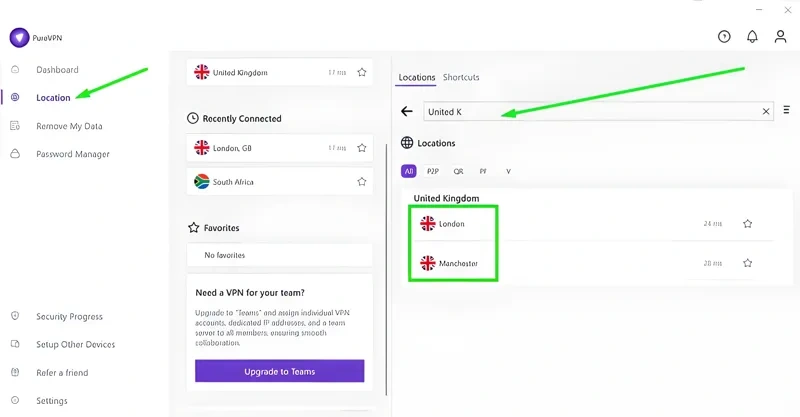Click the Refer a friend icon
The width and height of the screenshot is (800, 417).
15,372
